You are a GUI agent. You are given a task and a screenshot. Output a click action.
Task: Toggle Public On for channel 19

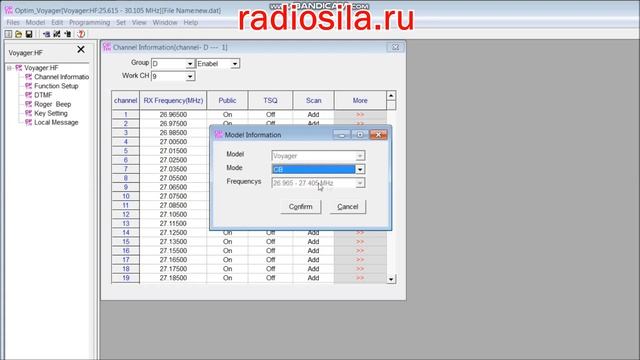pyautogui.click(x=227, y=278)
